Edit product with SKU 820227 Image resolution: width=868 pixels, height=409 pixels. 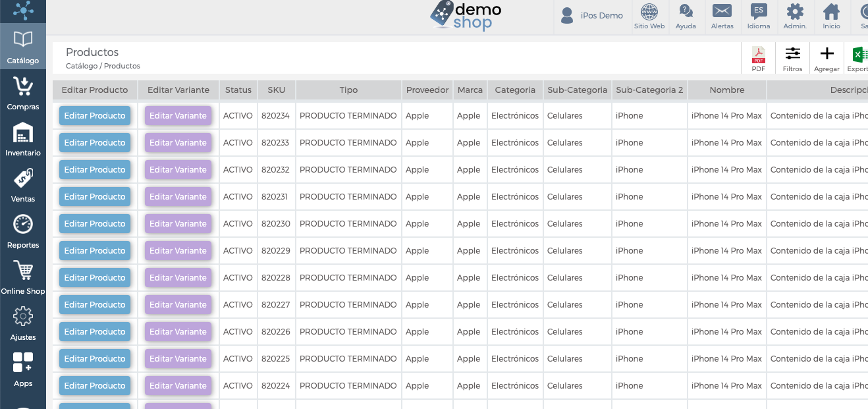(95, 305)
